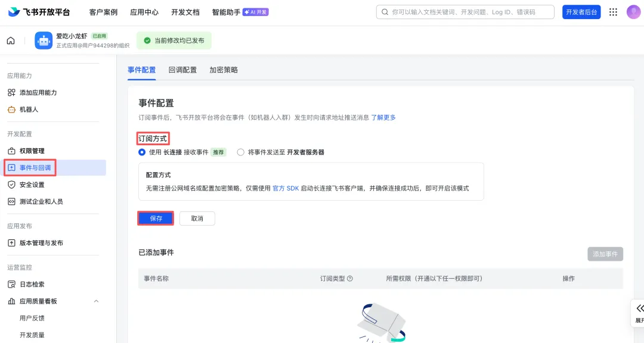The height and width of the screenshot is (343, 644).
Task: Click the 已启用 status tag
Action: pos(99,36)
